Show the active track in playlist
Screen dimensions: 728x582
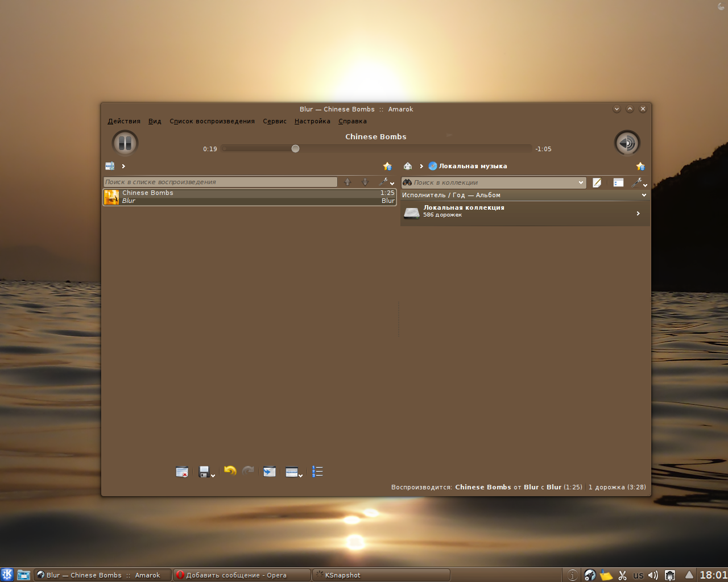[x=270, y=472]
